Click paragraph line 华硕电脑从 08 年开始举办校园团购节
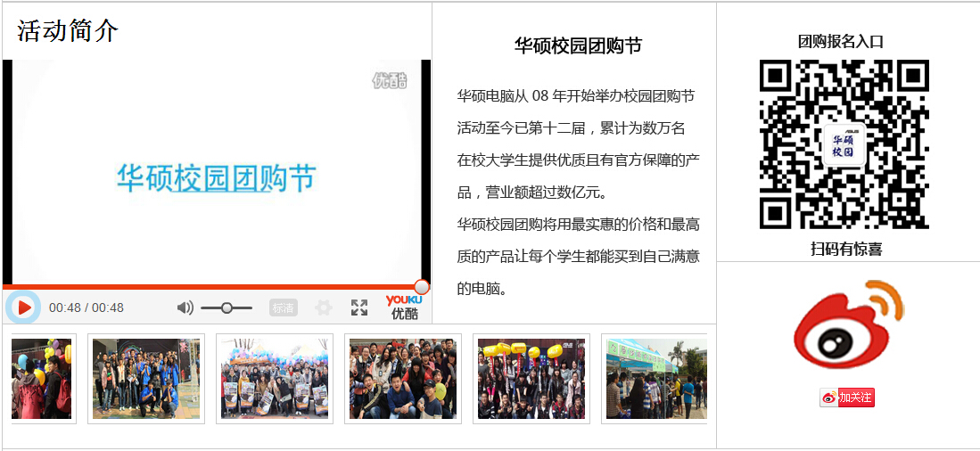The width and height of the screenshot is (980, 451). [576, 96]
